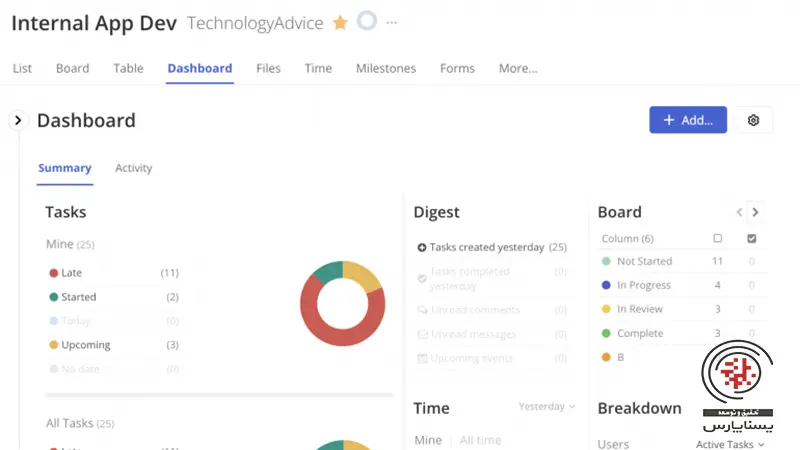Open the project ellipsis options menu

pyautogui.click(x=391, y=22)
